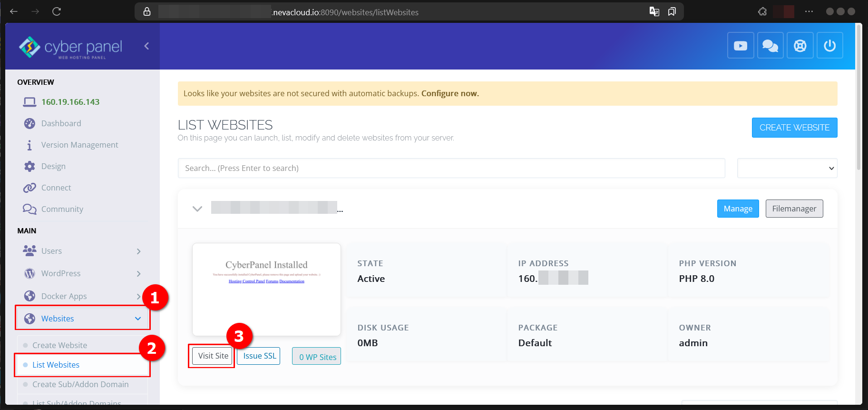This screenshot has width=868, height=410.
Task: Open Filemanager for the website
Action: click(794, 209)
